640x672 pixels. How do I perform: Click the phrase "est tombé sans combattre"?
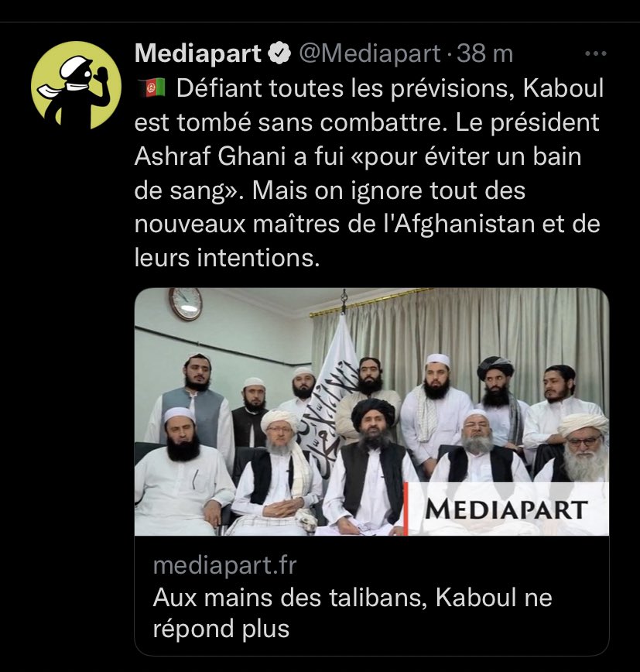[x=288, y=122]
